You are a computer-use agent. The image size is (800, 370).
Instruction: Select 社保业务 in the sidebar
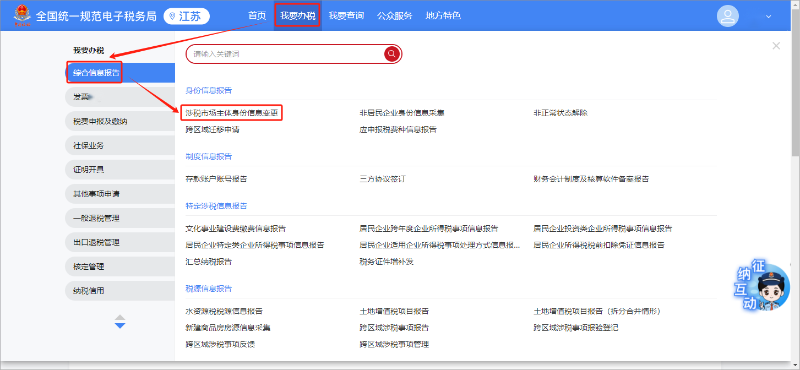120,145
